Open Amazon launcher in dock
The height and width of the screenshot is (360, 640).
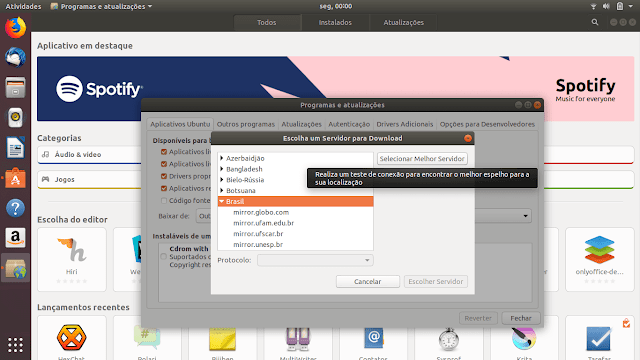16,238
